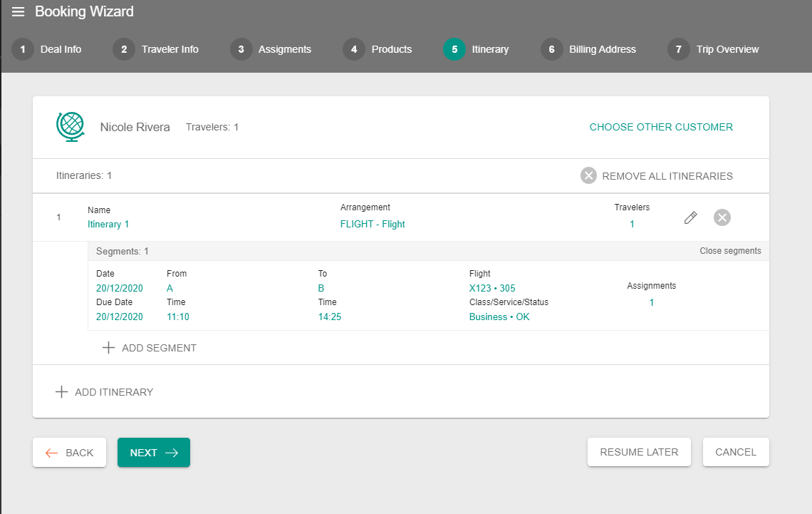Click step 1 number circle

[x=23, y=49]
